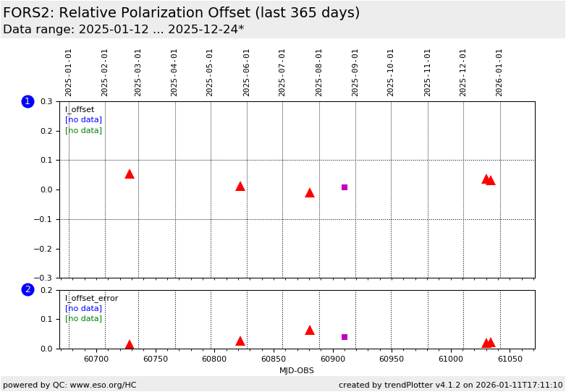Viewport: 566px width, 392px height.
Task: Click the l_offset legend label
Action: 80,110
